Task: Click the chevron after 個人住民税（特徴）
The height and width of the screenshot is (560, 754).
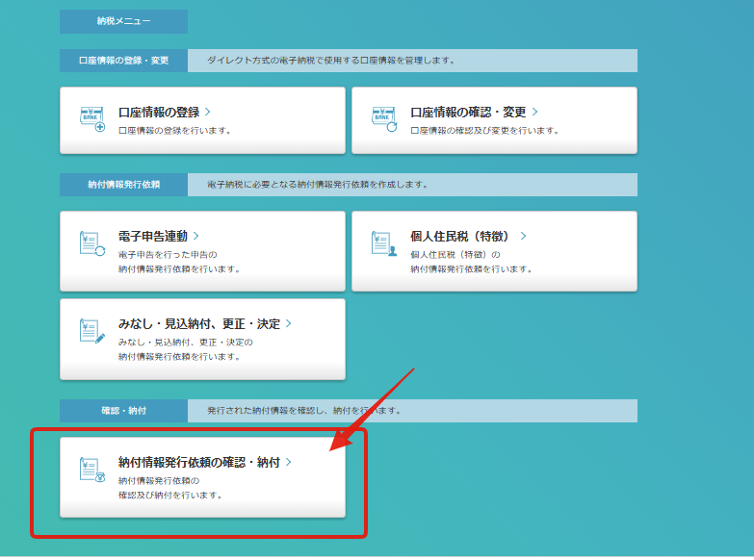Action: click(523, 236)
